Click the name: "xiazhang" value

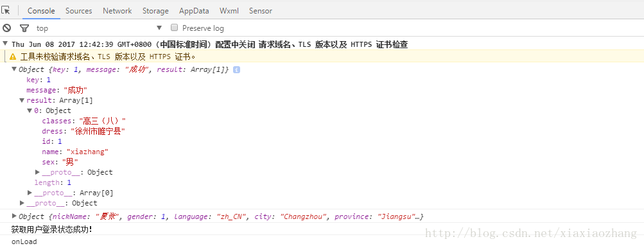coord(87,152)
